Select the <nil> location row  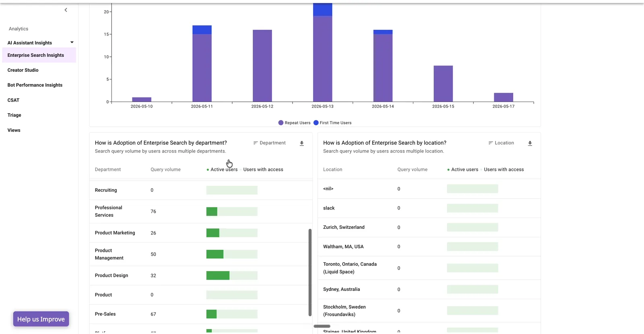pyautogui.click(x=429, y=189)
